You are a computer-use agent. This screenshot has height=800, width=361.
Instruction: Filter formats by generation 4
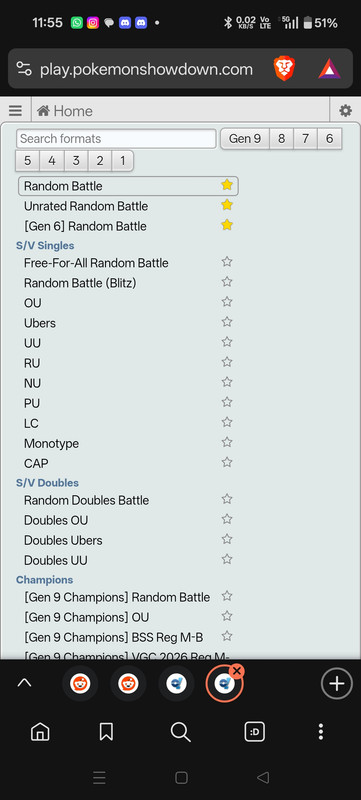click(51, 161)
